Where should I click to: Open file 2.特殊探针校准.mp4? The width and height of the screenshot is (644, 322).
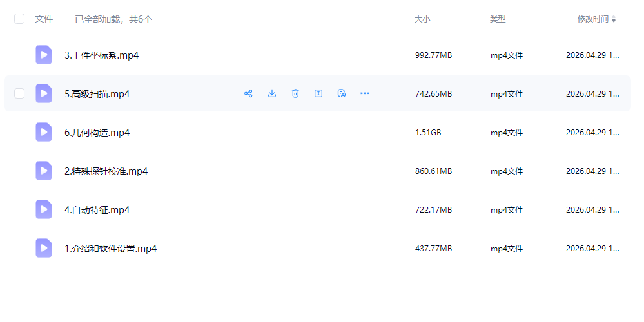click(x=106, y=171)
